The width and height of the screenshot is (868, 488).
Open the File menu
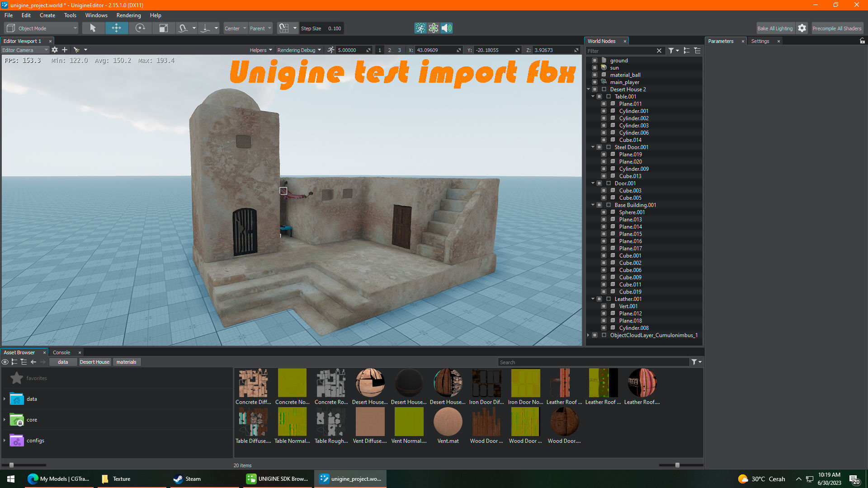[x=9, y=15]
